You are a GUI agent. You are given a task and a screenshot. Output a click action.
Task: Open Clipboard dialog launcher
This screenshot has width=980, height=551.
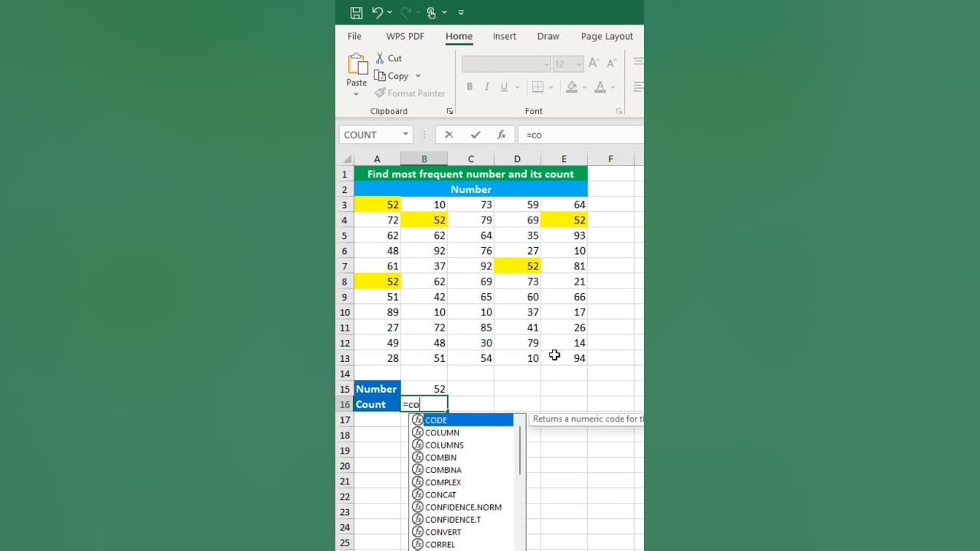tap(449, 111)
